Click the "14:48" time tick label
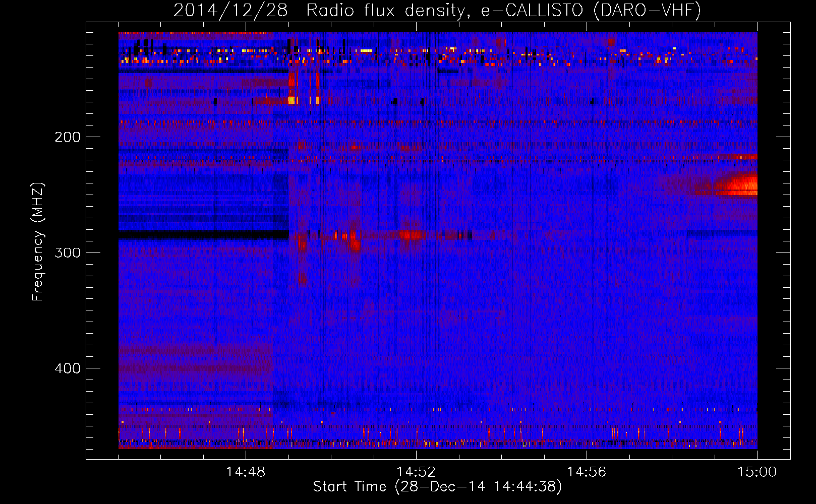The height and width of the screenshot is (504, 816). click(x=246, y=472)
